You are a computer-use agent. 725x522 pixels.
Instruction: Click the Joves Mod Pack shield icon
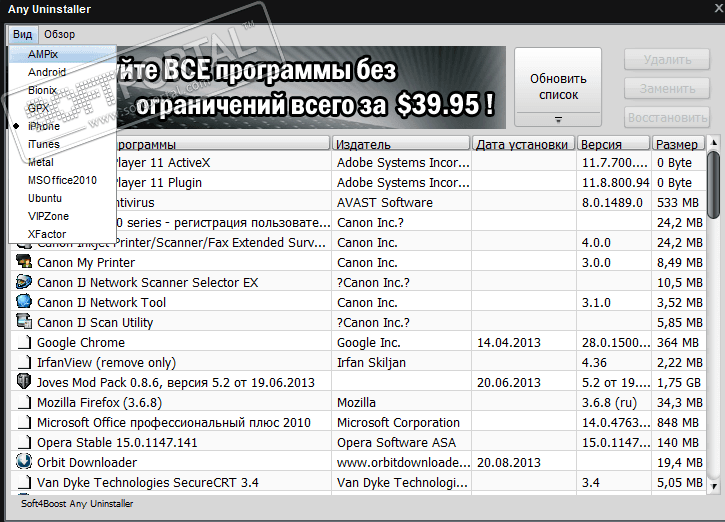(x=24, y=382)
